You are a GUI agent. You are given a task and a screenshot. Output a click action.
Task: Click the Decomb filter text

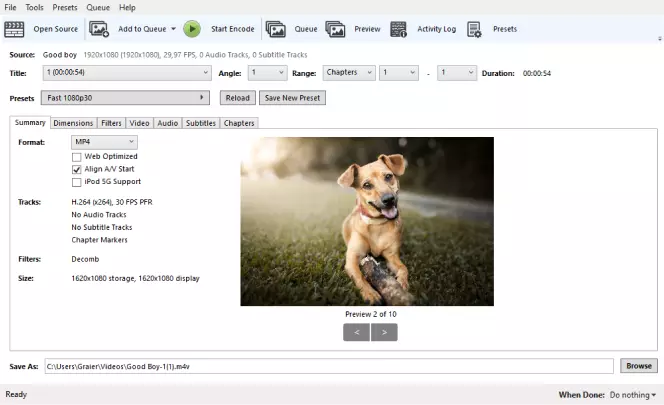(85, 259)
